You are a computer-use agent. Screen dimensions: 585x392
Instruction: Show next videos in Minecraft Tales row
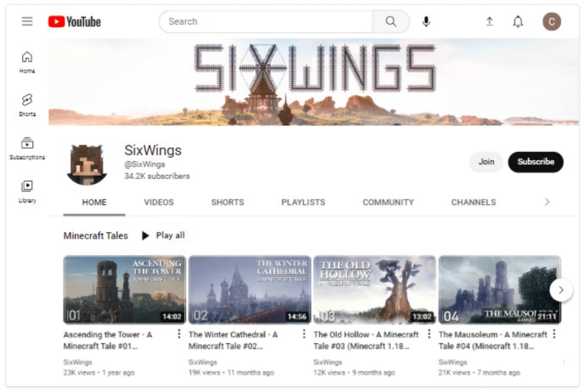561,290
